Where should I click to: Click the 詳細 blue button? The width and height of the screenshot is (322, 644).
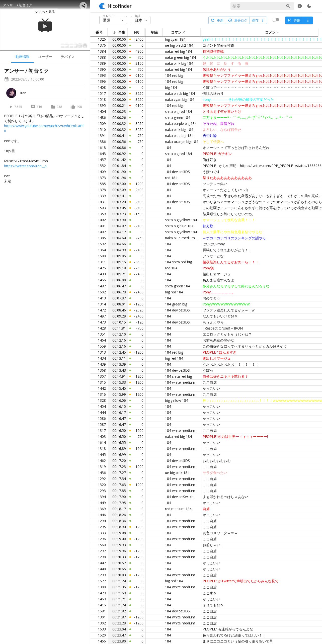294,20
